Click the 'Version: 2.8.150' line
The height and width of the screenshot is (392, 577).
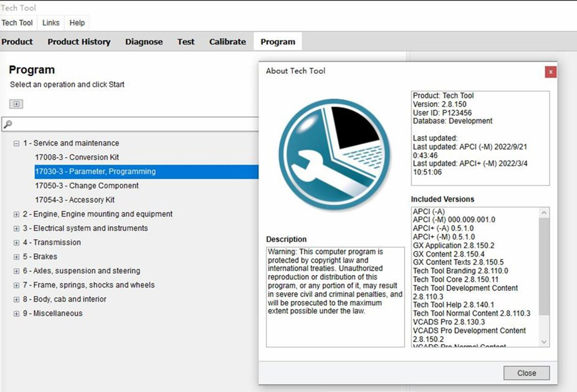440,104
